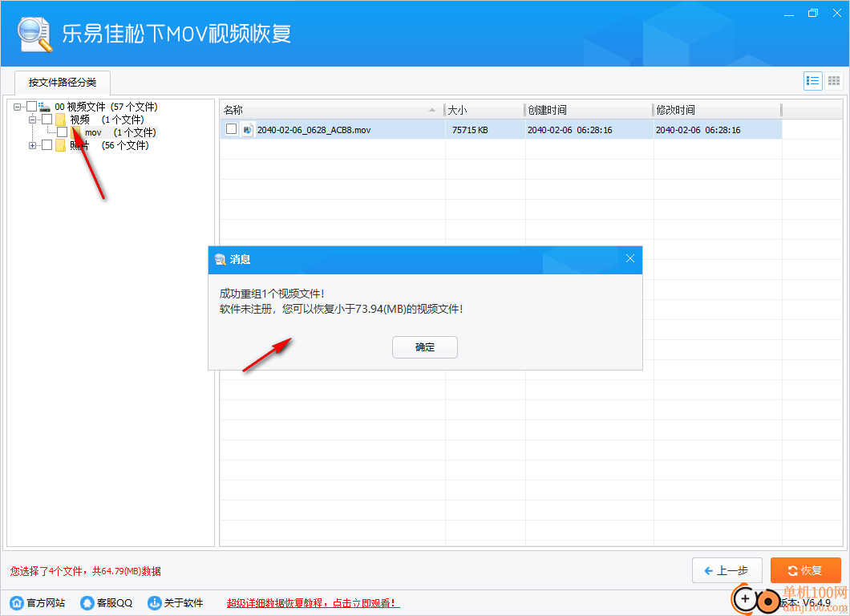The height and width of the screenshot is (616, 850).
Task: Click the 成功重组1个视频文件 message text
Action: click(x=272, y=294)
